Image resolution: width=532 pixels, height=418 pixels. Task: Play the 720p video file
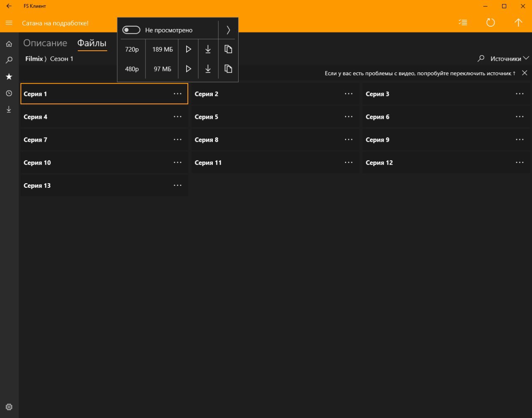pyautogui.click(x=188, y=49)
